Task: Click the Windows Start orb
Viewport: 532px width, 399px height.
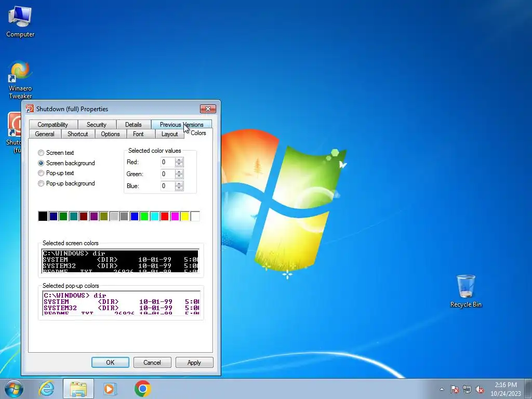Action: [14, 389]
